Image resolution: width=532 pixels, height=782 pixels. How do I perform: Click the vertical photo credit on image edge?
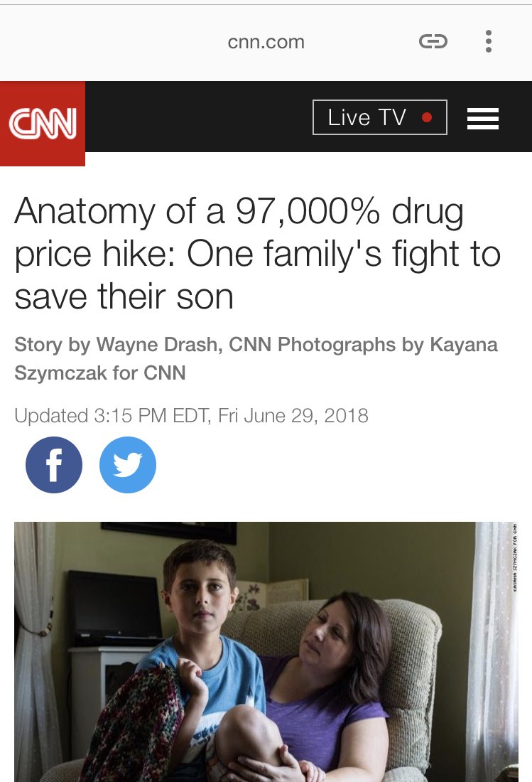[x=514, y=557]
